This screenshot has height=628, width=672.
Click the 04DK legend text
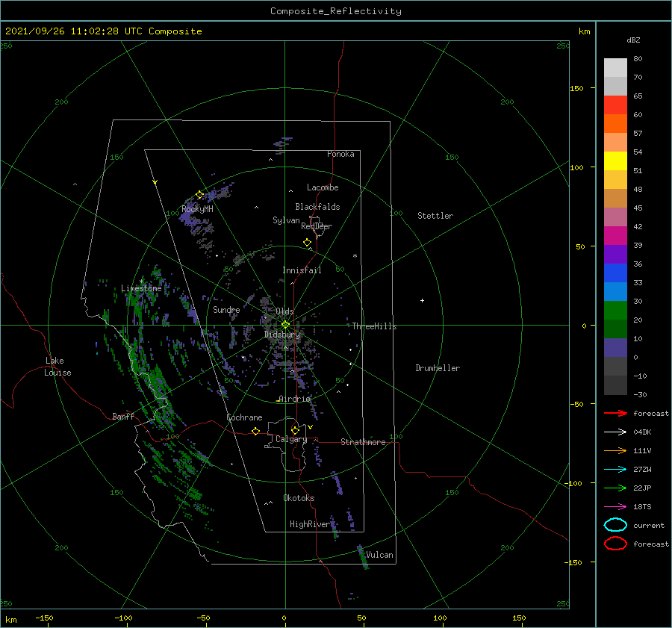tap(642, 432)
